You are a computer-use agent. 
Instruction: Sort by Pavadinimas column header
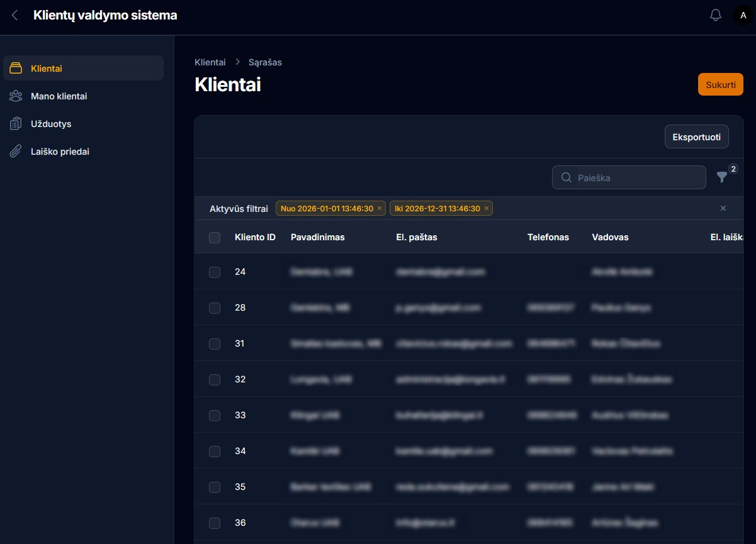pos(317,237)
